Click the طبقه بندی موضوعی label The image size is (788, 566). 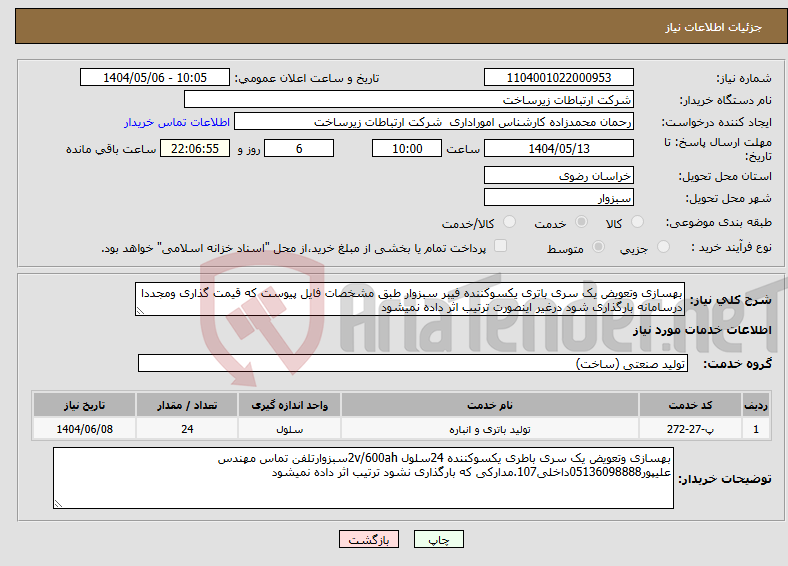click(719, 222)
